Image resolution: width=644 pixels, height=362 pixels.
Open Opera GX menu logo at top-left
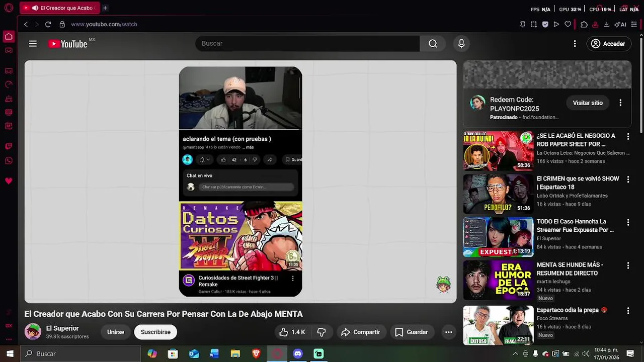tap(9, 8)
